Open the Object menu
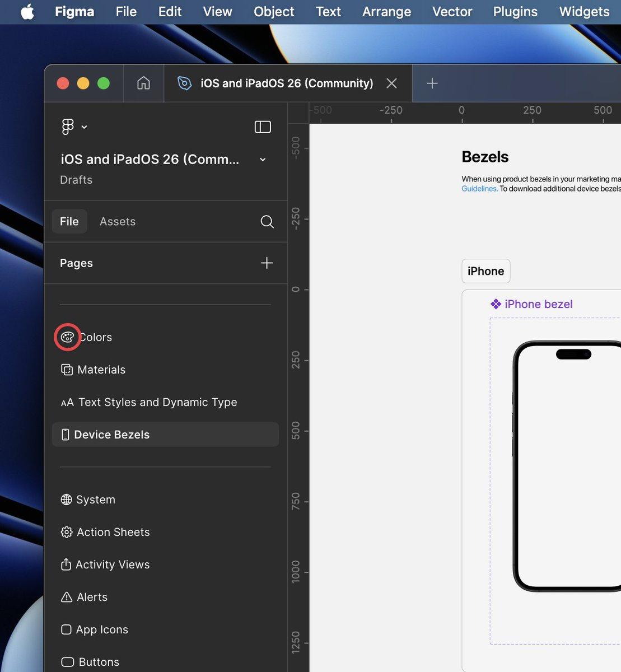The height and width of the screenshot is (672, 621). [x=274, y=12]
